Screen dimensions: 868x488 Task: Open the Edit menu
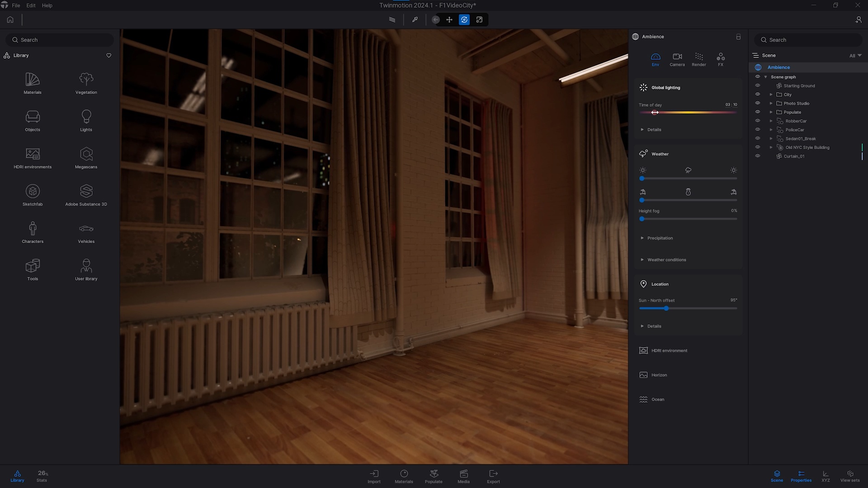pos(31,5)
